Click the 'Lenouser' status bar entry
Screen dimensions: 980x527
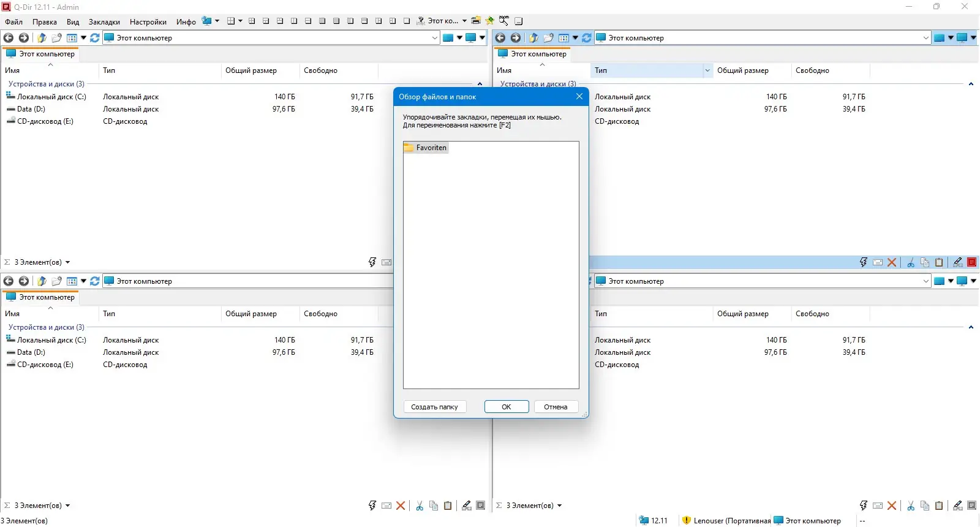726,521
